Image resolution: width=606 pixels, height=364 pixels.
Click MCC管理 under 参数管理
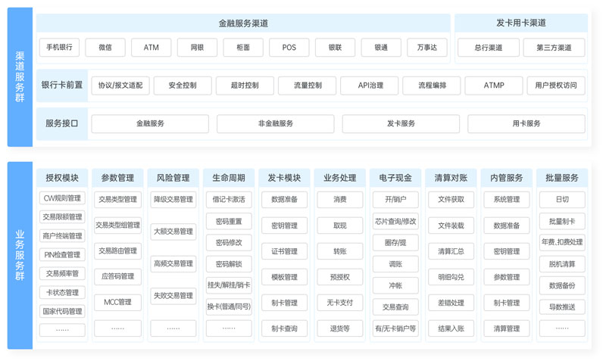117,302
